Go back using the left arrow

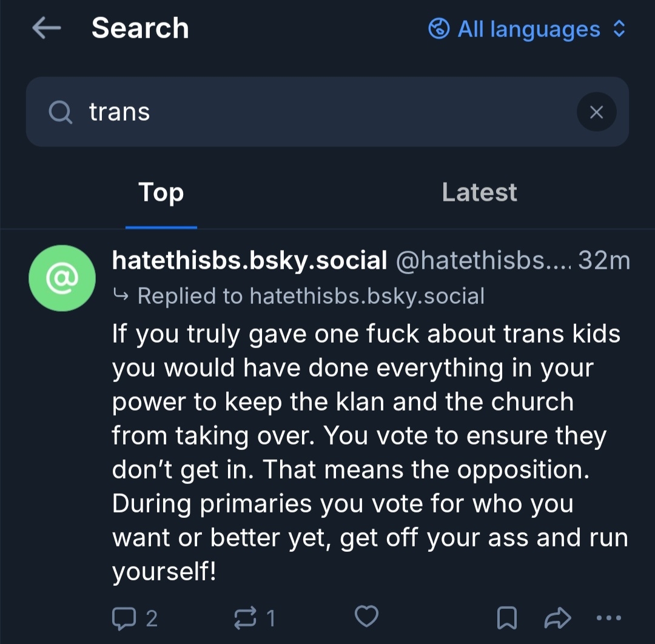click(x=47, y=29)
